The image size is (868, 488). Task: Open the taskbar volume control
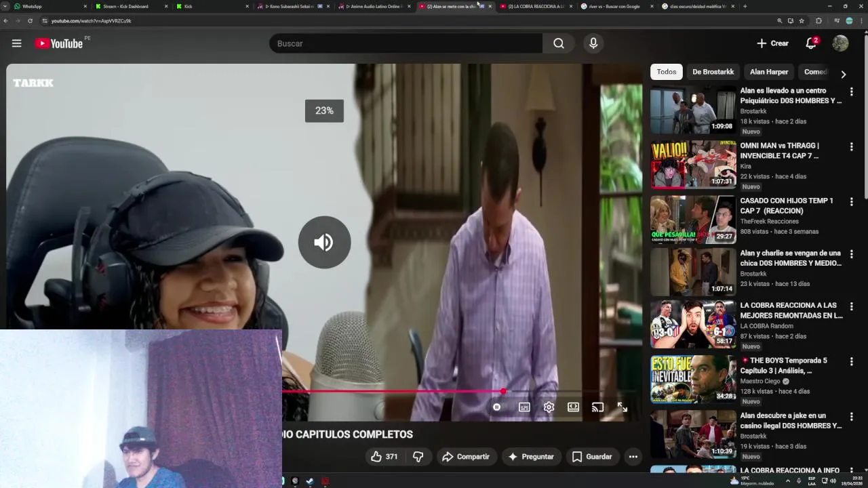(x=833, y=481)
